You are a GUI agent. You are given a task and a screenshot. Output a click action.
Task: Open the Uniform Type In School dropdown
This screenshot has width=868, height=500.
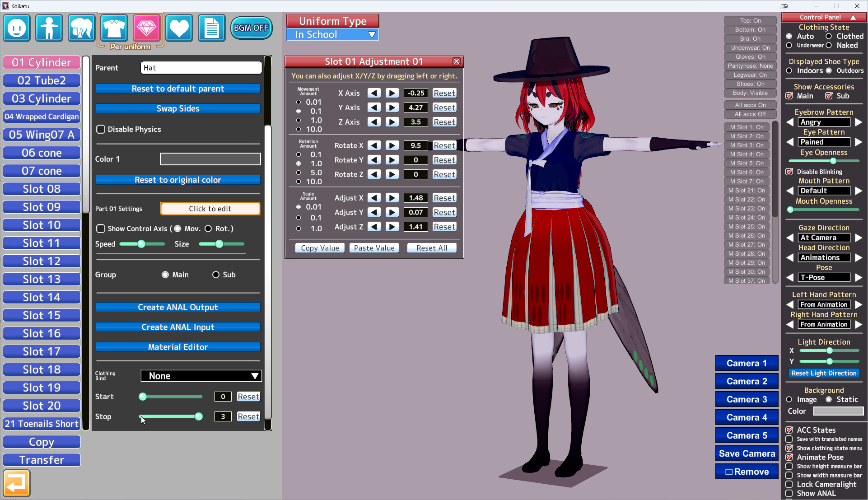point(333,34)
